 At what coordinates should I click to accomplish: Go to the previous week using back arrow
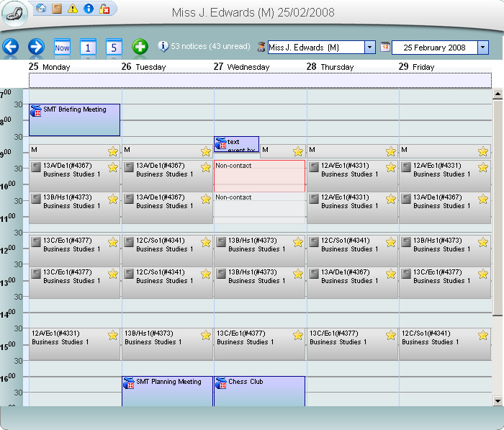coord(10,47)
